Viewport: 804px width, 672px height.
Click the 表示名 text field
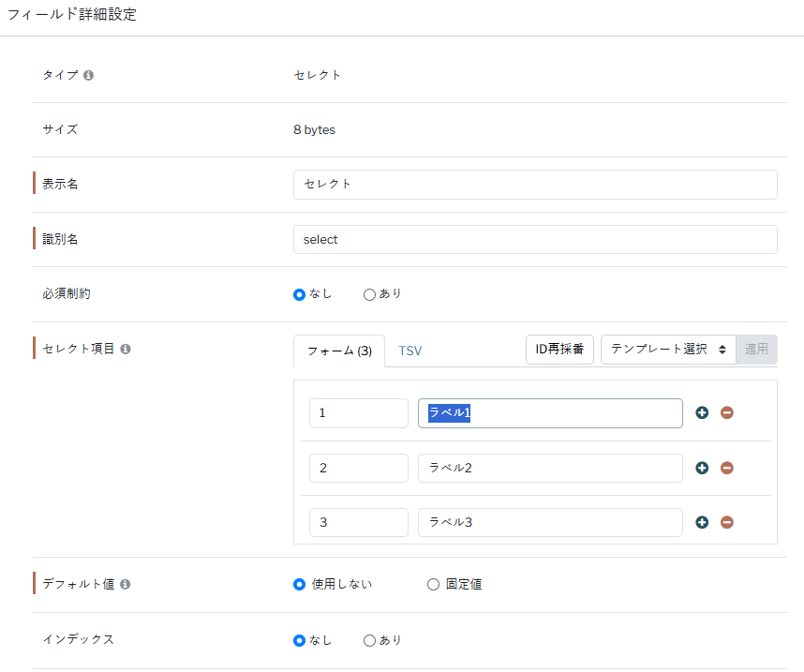534,185
